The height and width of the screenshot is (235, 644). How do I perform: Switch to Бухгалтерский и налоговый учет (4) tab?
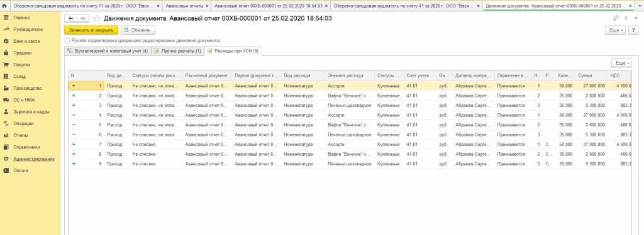(108, 51)
